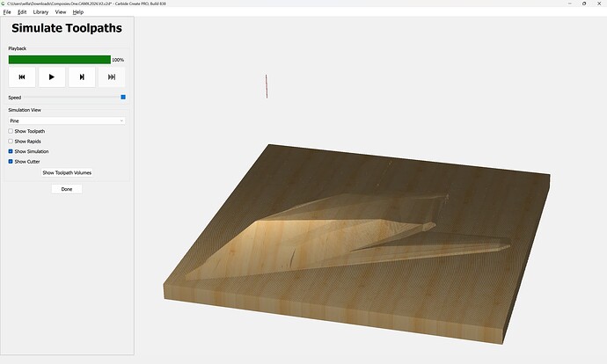This screenshot has height=364, width=607.
Task: Minimize the Carbide Create window
Action: [x=570, y=4]
